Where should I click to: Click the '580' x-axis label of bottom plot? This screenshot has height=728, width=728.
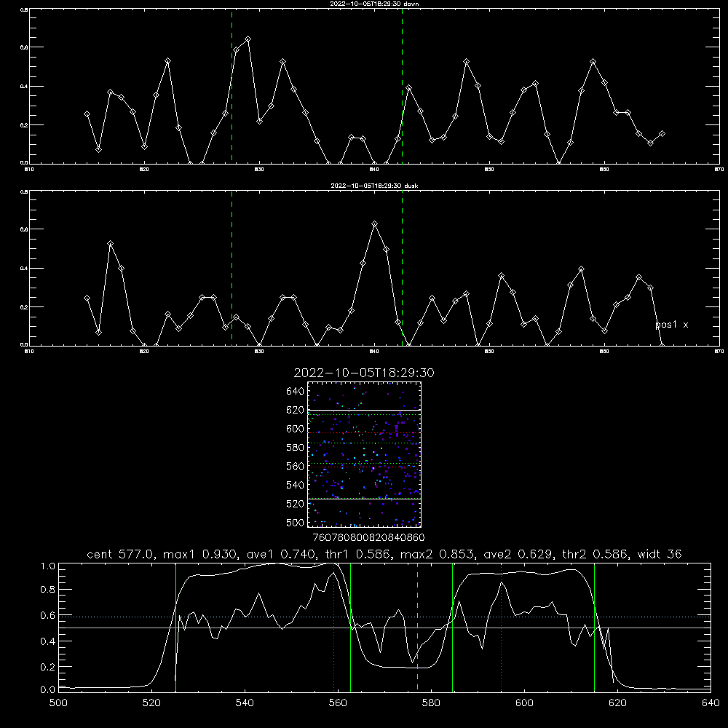[431, 703]
